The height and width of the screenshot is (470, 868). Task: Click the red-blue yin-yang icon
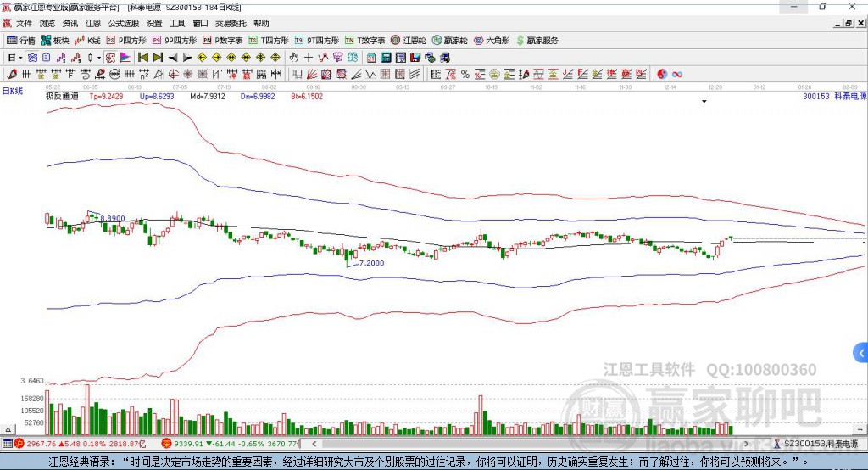pos(662,75)
